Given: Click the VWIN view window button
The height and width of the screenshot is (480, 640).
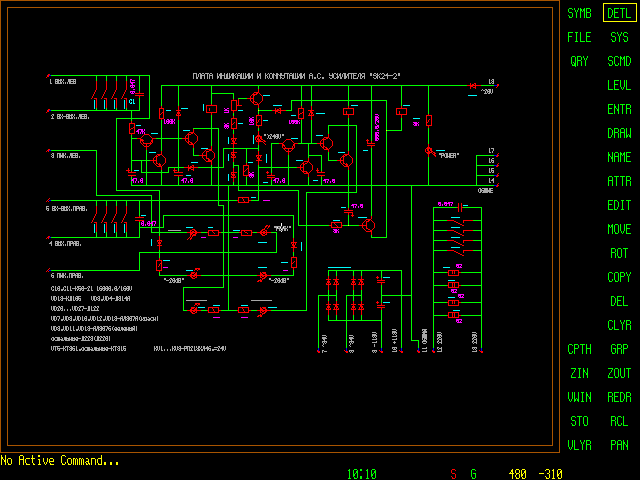Looking at the screenshot, I should point(579,397).
